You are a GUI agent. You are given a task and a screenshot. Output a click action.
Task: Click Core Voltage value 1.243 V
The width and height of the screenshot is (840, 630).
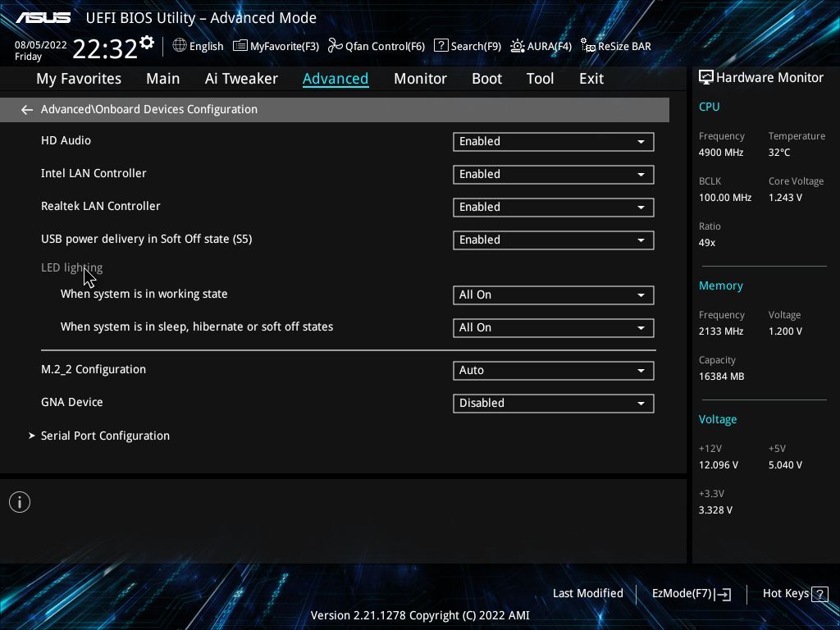coord(785,198)
